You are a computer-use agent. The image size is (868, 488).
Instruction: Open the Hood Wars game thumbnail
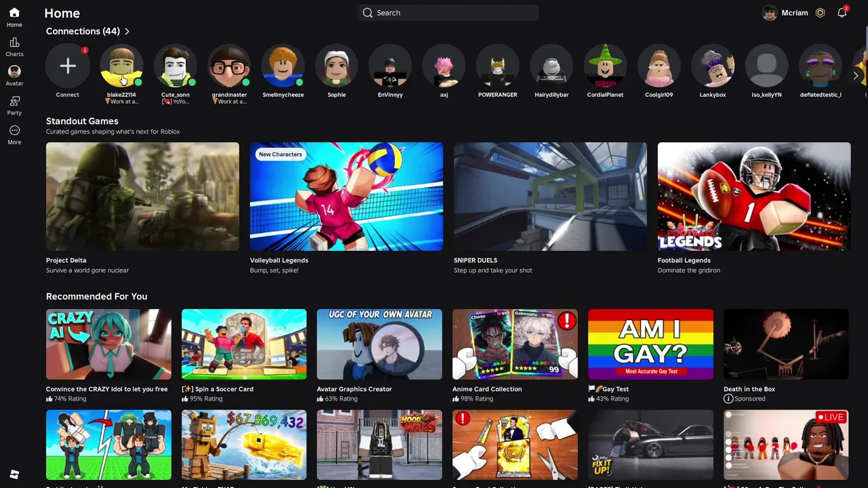click(x=379, y=445)
